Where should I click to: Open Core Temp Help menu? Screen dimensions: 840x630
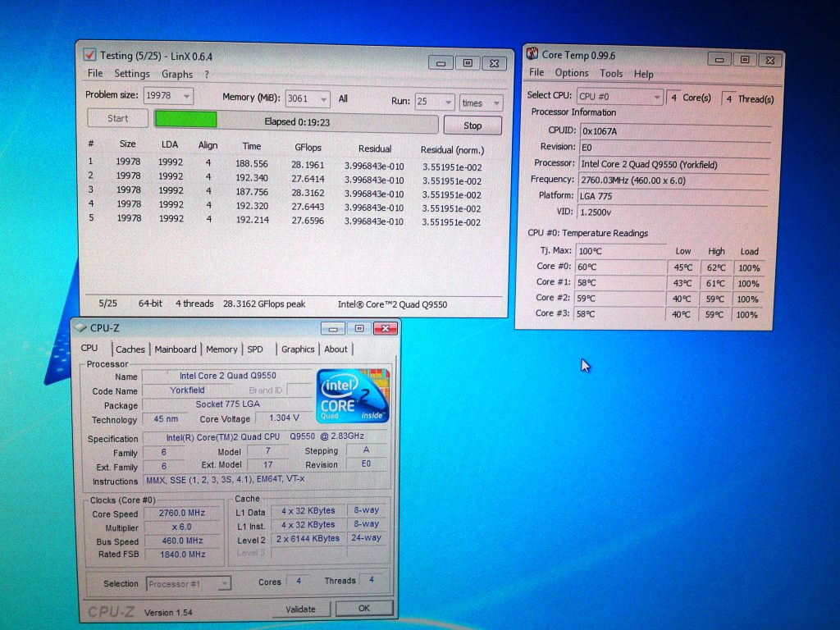[x=643, y=74]
